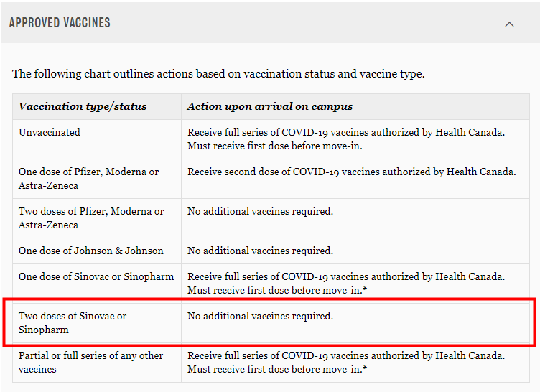The width and height of the screenshot is (540, 392).
Task: Select highlighted 'Two doses of Sinovac or Sinopharm'
Action: pyautogui.click(x=97, y=323)
